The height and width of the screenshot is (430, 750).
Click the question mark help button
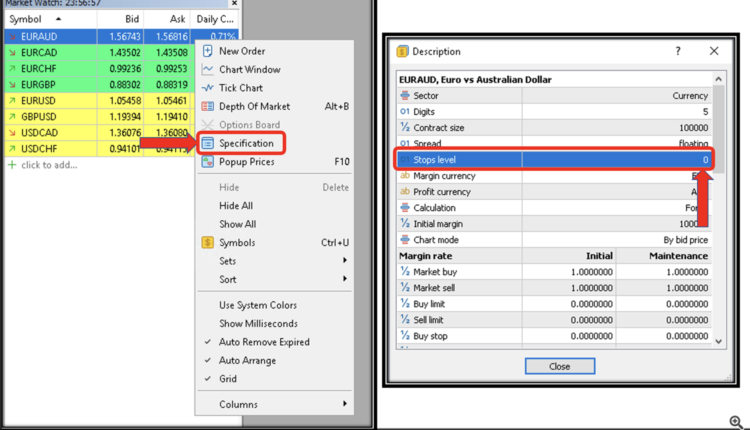(x=678, y=51)
